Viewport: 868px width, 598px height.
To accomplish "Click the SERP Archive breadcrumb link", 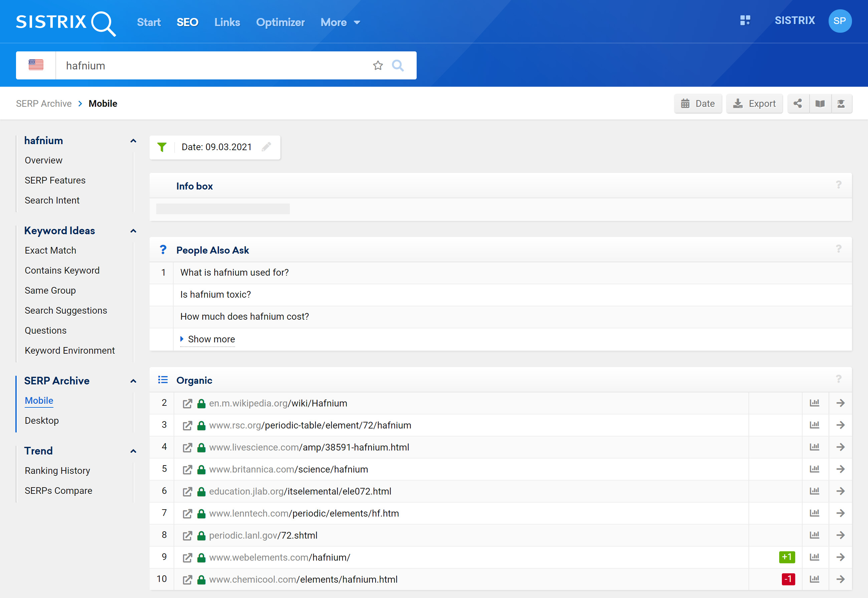I will [x=44, y=103].
